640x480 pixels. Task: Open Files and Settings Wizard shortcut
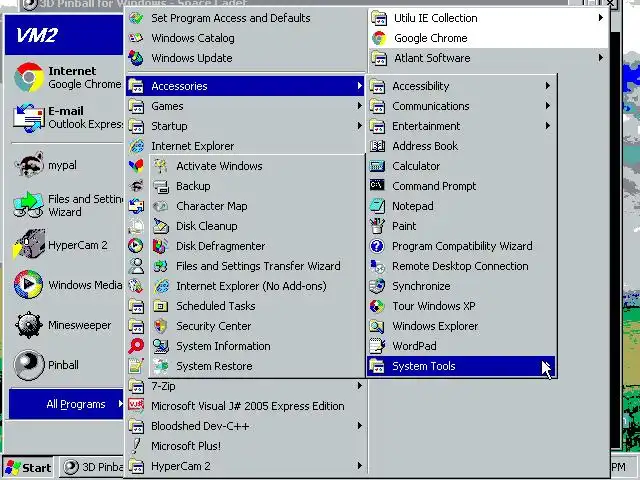66,205
